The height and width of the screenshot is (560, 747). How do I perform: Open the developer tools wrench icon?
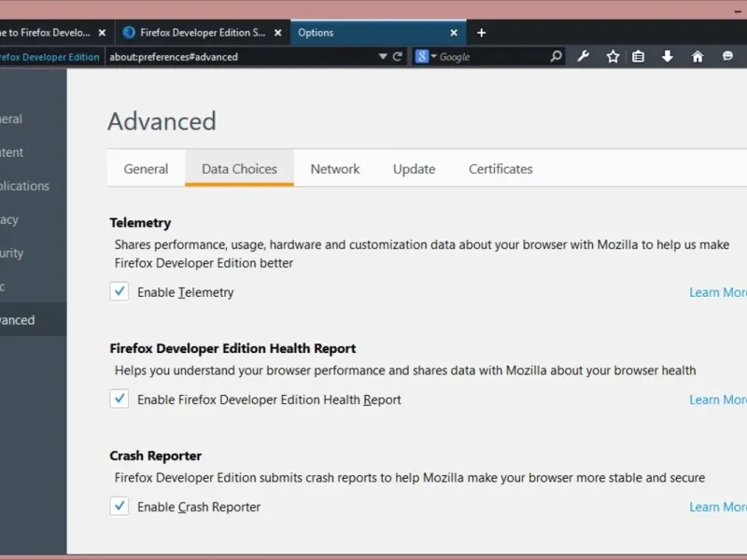pos(584,56)
